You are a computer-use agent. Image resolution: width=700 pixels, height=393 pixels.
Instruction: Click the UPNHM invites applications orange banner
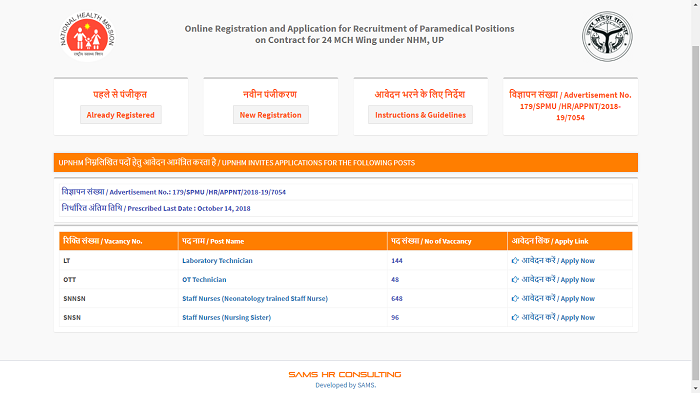(x=346, y=163)
